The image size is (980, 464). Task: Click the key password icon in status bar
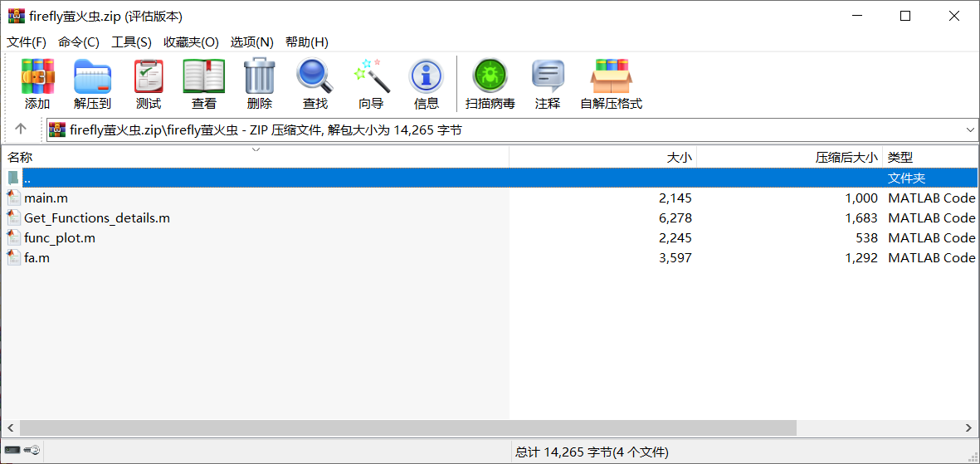pyautogui.click(x=32, y=450)
